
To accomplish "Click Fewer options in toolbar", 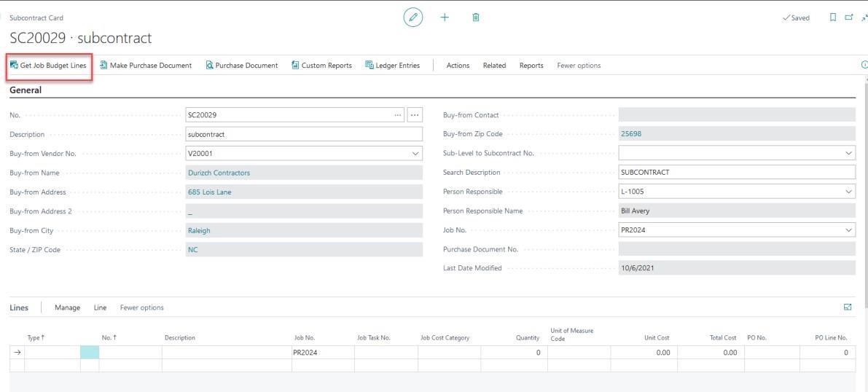I will [579, 66].
